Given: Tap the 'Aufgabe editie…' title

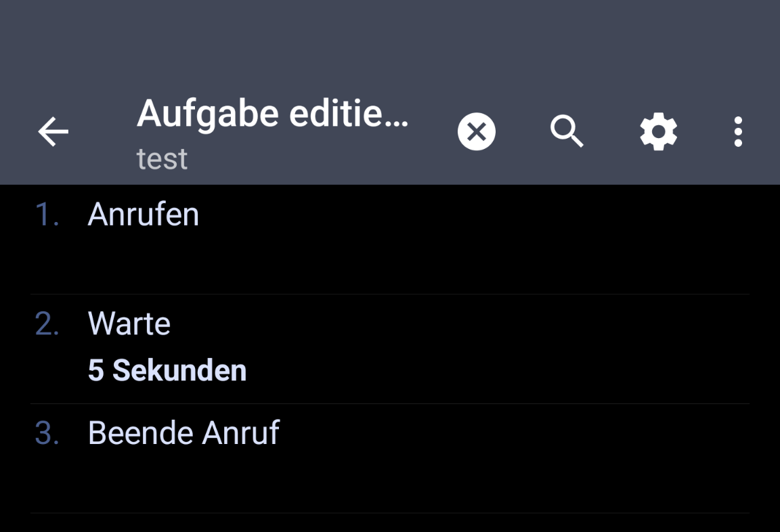Looking at the screenshot, I should [272, 114].
